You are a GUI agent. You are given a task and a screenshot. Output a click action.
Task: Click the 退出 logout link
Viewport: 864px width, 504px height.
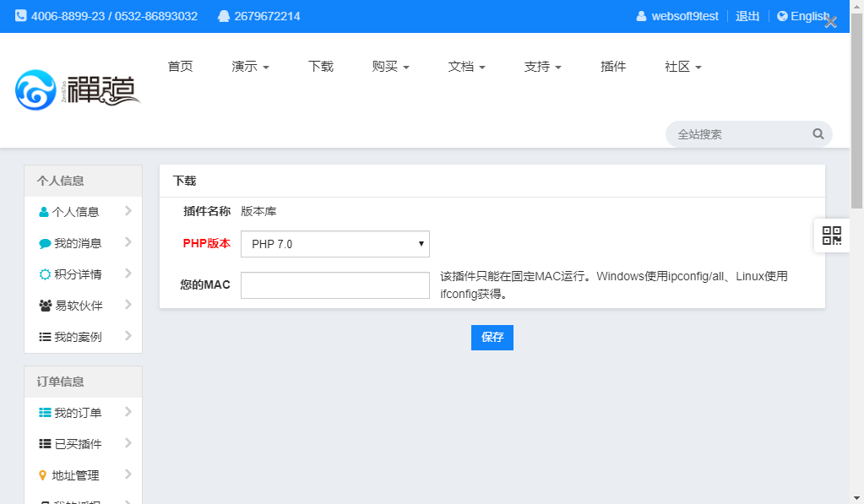(747, 16)
